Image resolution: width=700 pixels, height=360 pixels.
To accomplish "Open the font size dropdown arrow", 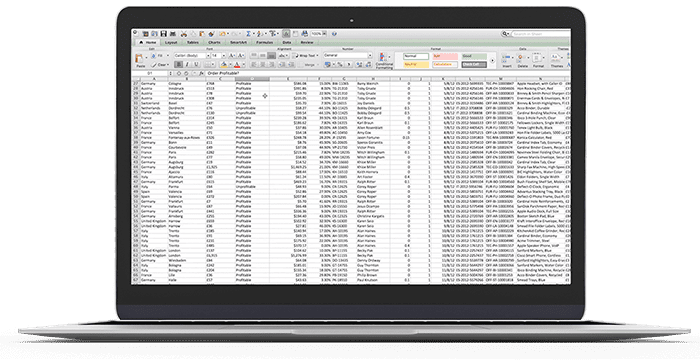I will pyautogui.click(x=224, y=55).
